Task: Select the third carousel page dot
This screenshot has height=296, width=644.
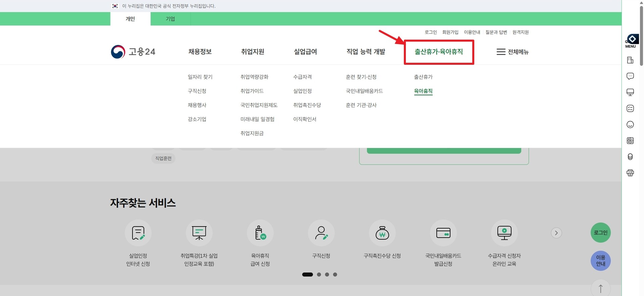Action: [x=327, y=275]
